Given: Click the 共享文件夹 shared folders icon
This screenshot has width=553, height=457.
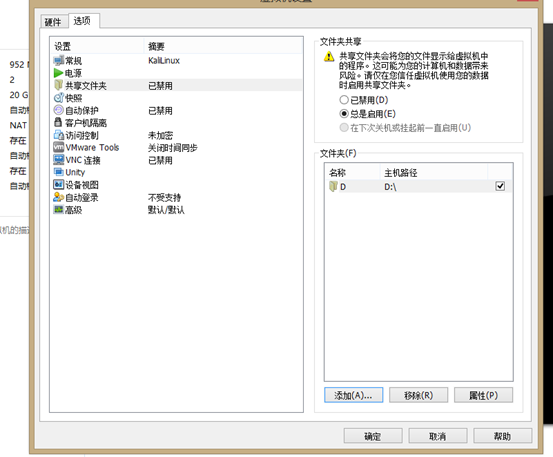Looking at the screenshot, I should click(x=58, y=85).
